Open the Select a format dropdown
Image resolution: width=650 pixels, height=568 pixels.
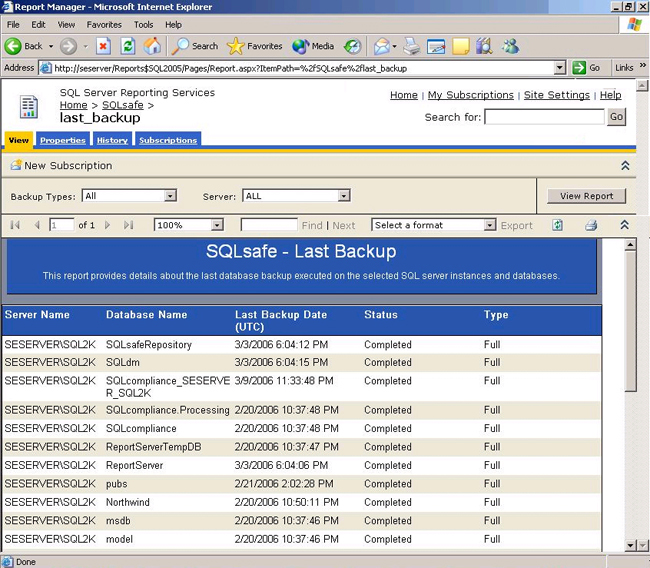[x=490, y=225]
